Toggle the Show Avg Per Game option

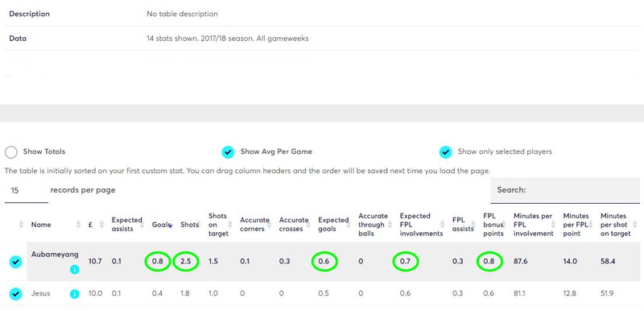tap(228, 152)
